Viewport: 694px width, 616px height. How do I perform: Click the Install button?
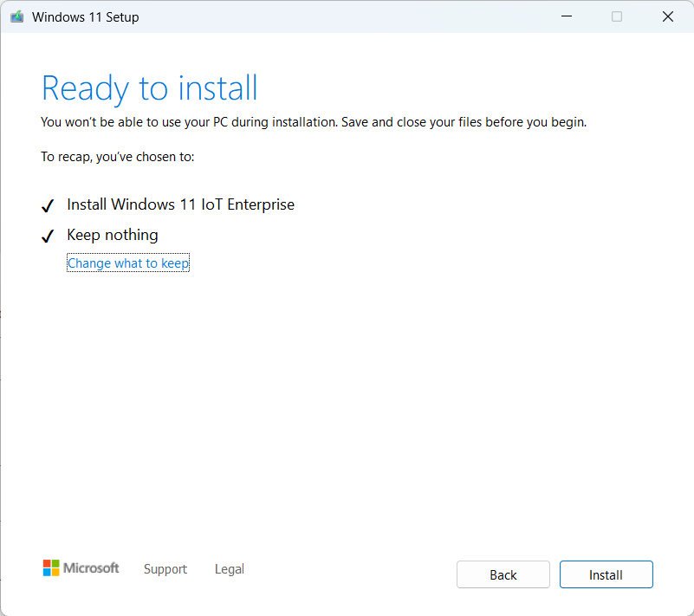tap(606, 574)
